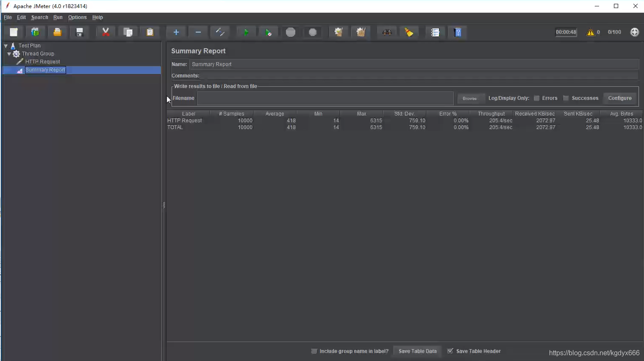Open the Function Helper dialog icon

[435, 32]
